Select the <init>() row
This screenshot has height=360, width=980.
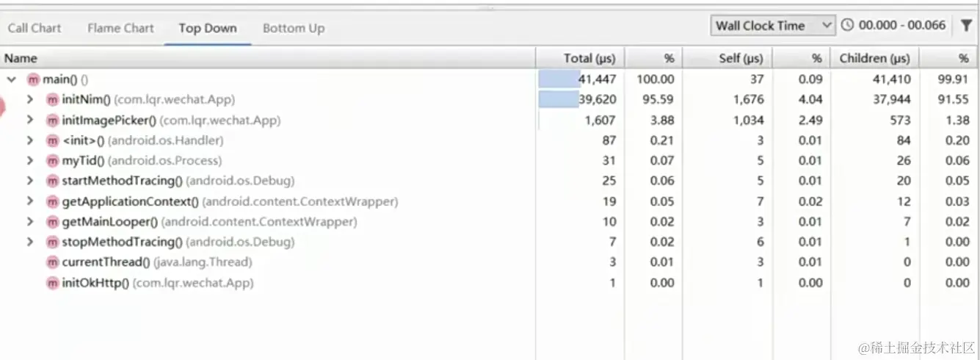pos(490,140)
